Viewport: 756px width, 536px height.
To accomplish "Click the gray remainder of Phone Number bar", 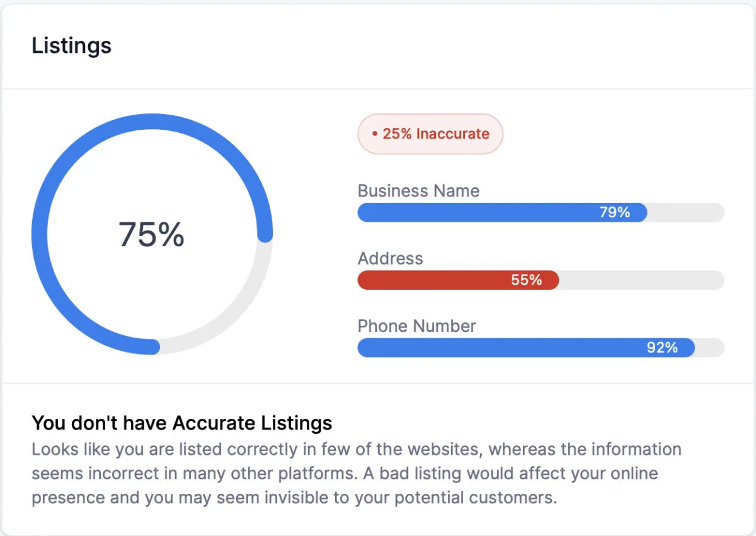I will pyautogui.click(x=710, y=348).
